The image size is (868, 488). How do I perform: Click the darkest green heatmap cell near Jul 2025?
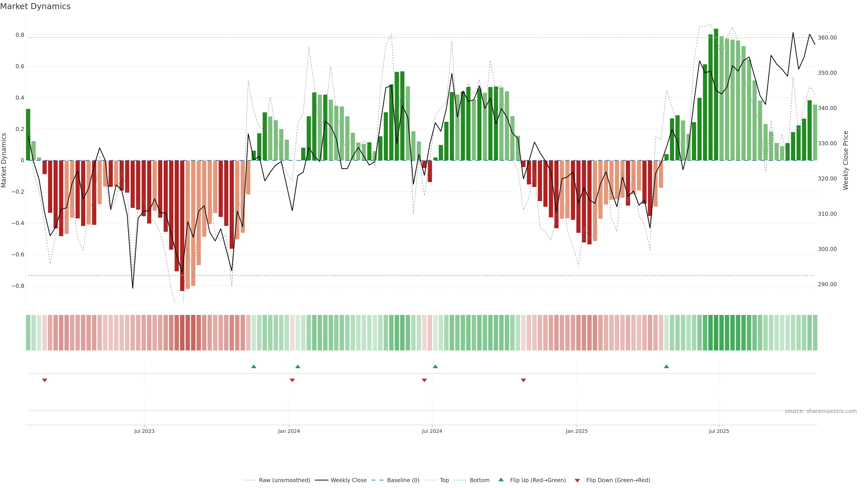point(716,332)
